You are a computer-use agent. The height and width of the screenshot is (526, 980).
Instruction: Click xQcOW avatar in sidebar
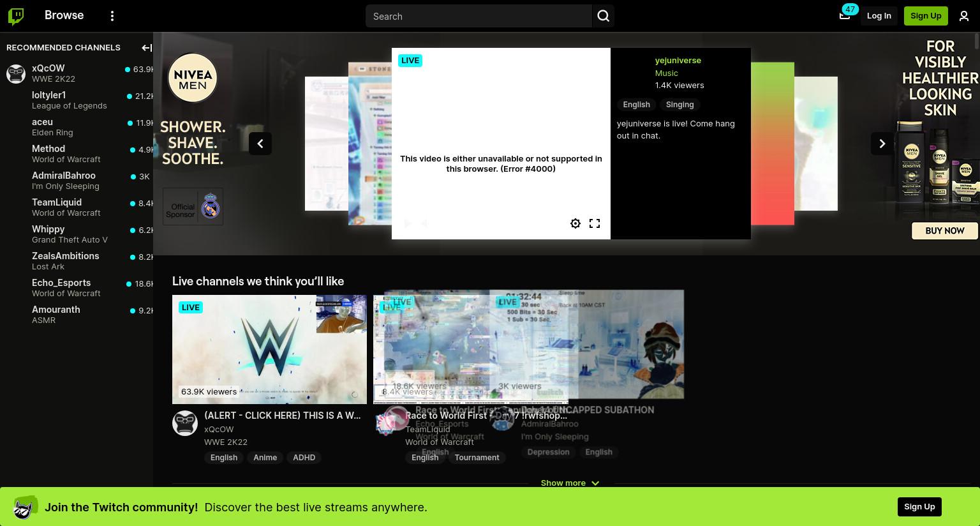[16, 73]
